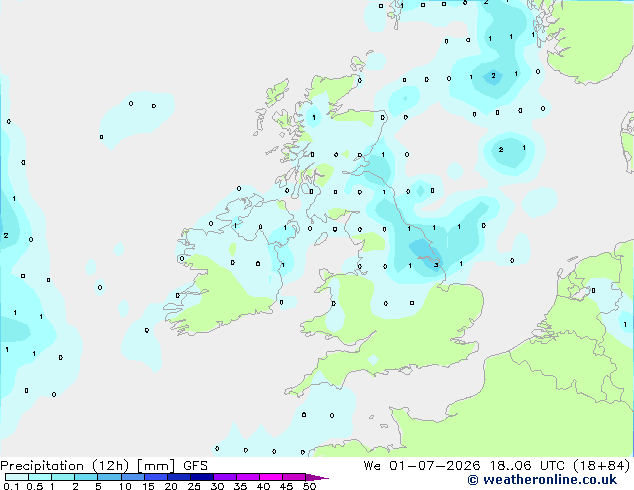The width and height of the screenshot is (634, 490).
Task: Open the weatheronline.co.uk copyright link
Action: [542, 480]
